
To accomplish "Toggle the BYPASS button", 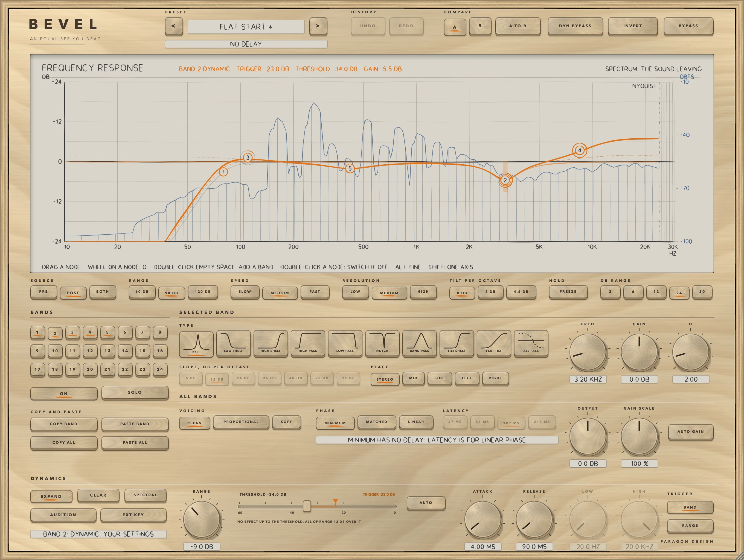I will point(688,26).
